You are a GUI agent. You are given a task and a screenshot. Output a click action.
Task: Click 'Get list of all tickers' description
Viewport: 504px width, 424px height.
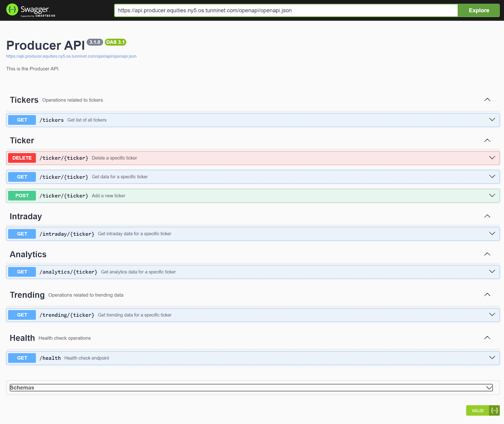87,120
